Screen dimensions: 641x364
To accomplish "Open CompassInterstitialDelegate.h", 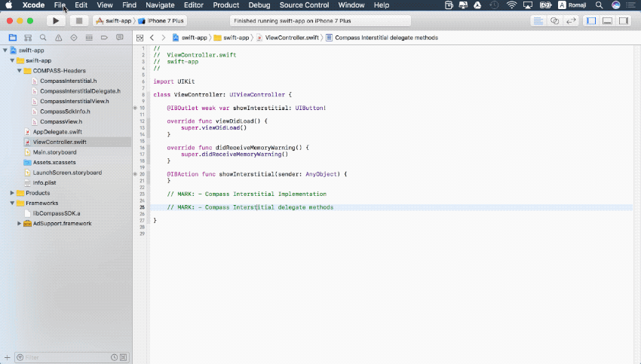I will coord(80,91).
